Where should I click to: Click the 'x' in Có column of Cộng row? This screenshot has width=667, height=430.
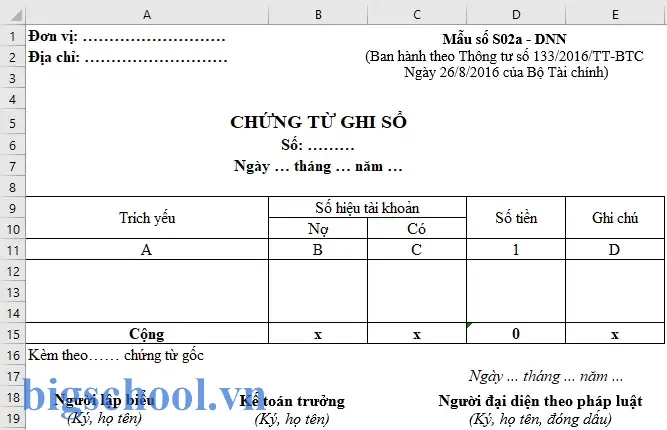417,334
